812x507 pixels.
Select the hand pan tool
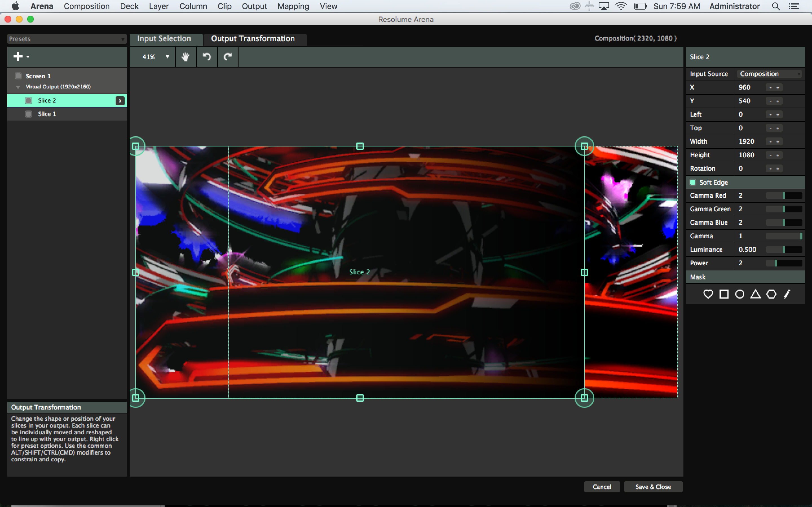[x=185, y=57]
